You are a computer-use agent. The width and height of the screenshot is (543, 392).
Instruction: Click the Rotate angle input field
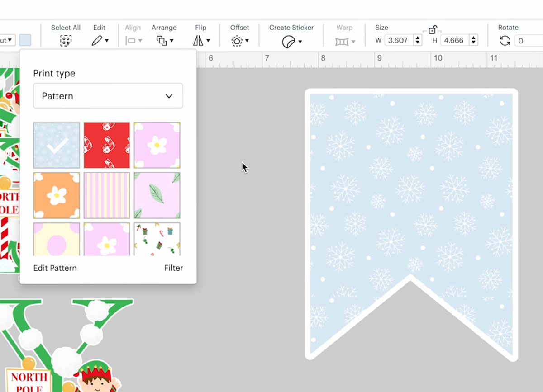coord(529,41)
